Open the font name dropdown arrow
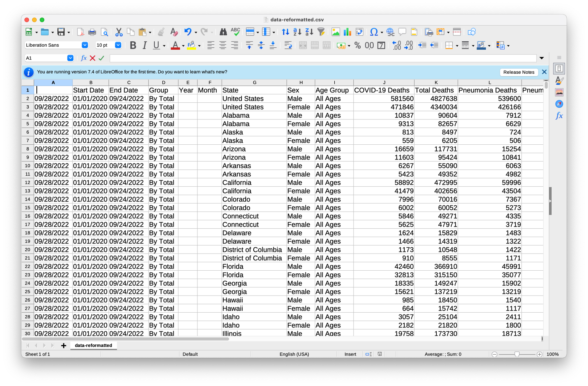The height and width of the screenshot is (386, 588). click(x=85, y=45)
